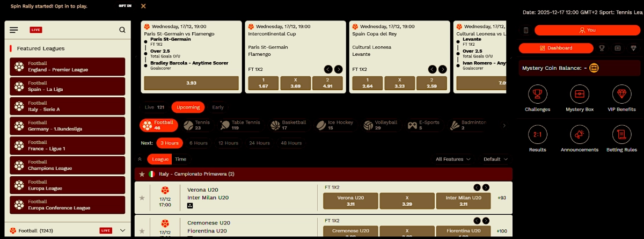
Task: Select the 3 Hours time filter
Action: point(170,143)
